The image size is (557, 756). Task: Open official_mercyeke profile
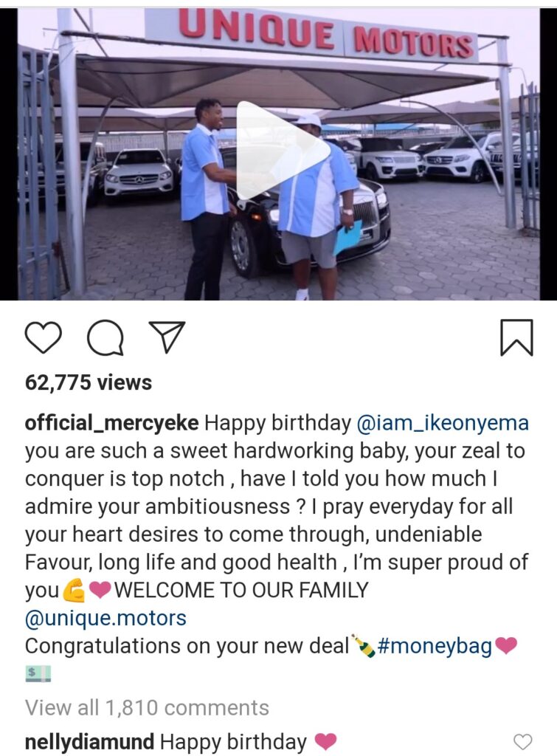(111, 423)
